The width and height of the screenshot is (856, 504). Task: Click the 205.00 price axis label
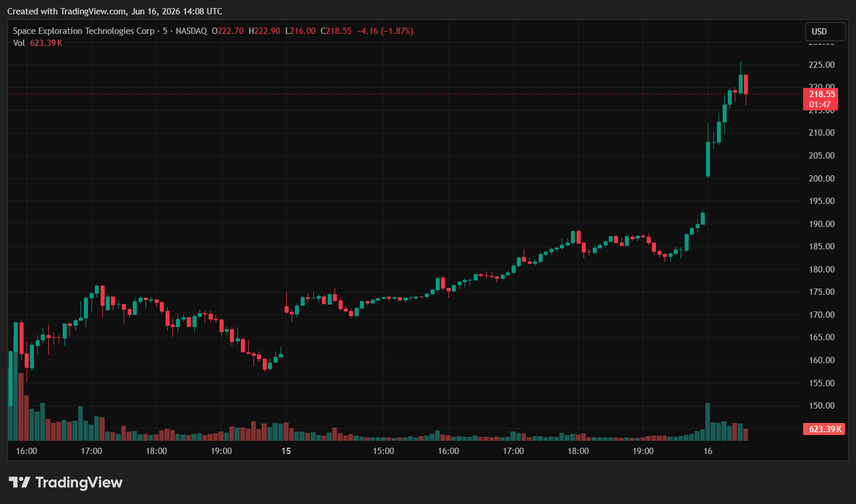click(x=822, y=156)
